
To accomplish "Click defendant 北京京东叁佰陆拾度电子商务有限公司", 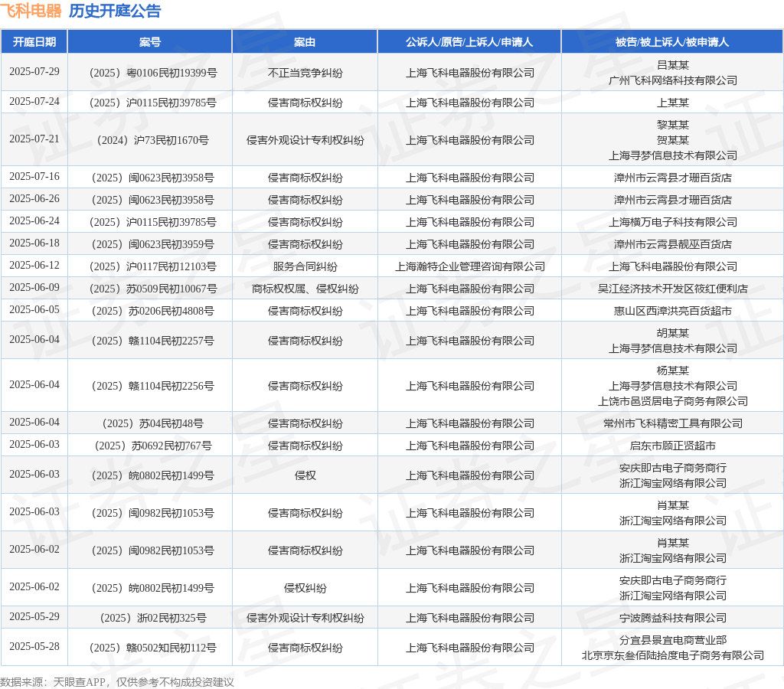I will pos(672,655).
